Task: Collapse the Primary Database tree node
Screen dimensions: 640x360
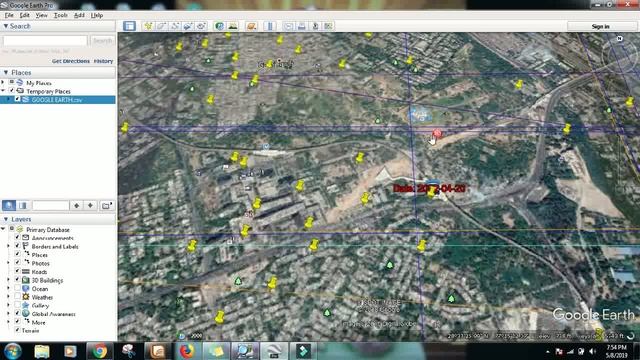Action: pos(3,229)
